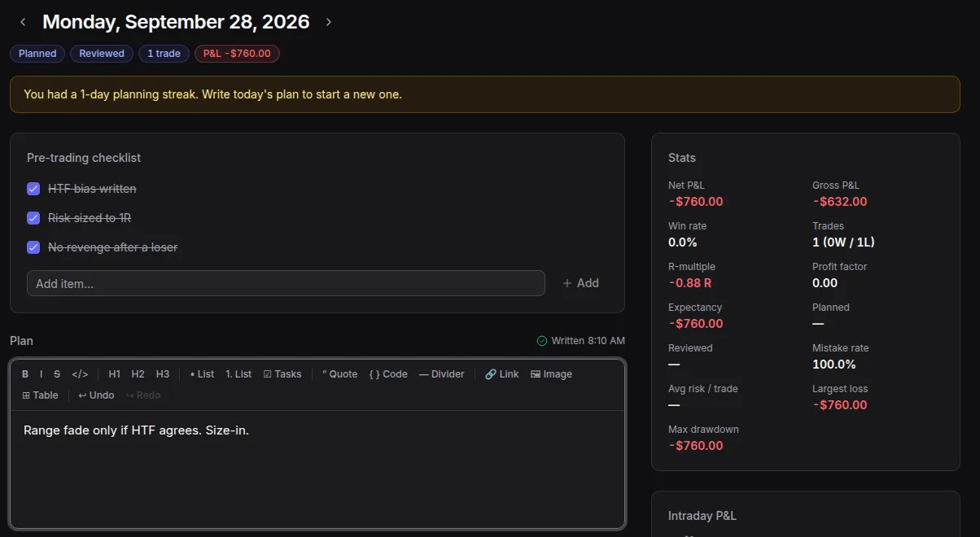The width and height of the screenshot is (980, 537).
Task: Click the Profit factor value 0.00
Action: point(825,283)
